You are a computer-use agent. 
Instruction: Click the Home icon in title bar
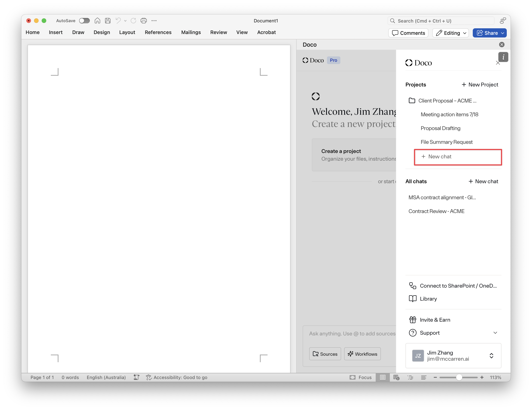97,21
